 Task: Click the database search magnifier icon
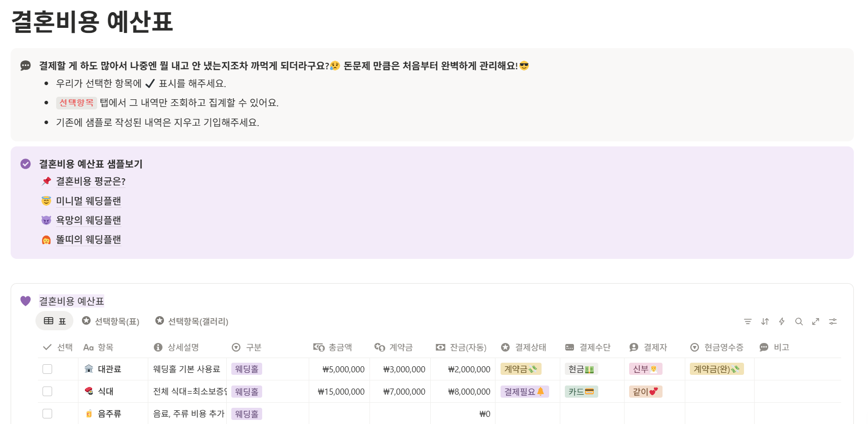coord(799,322)
